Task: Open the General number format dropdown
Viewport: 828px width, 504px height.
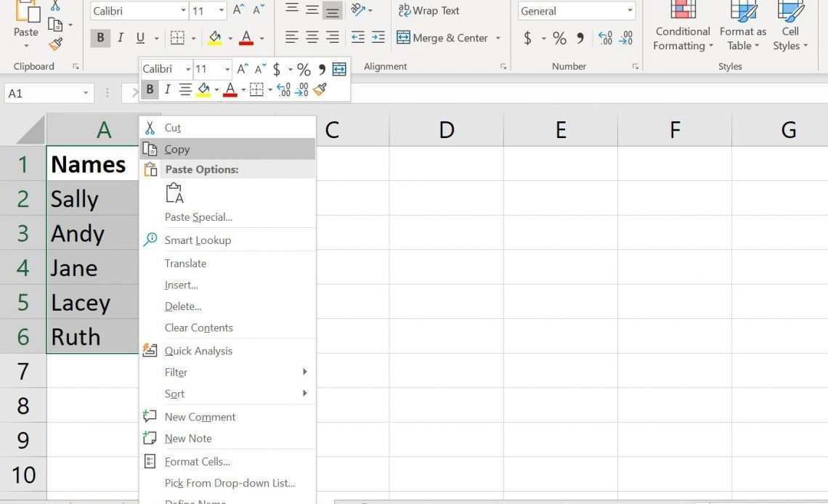Action: [x=630, y=11]
